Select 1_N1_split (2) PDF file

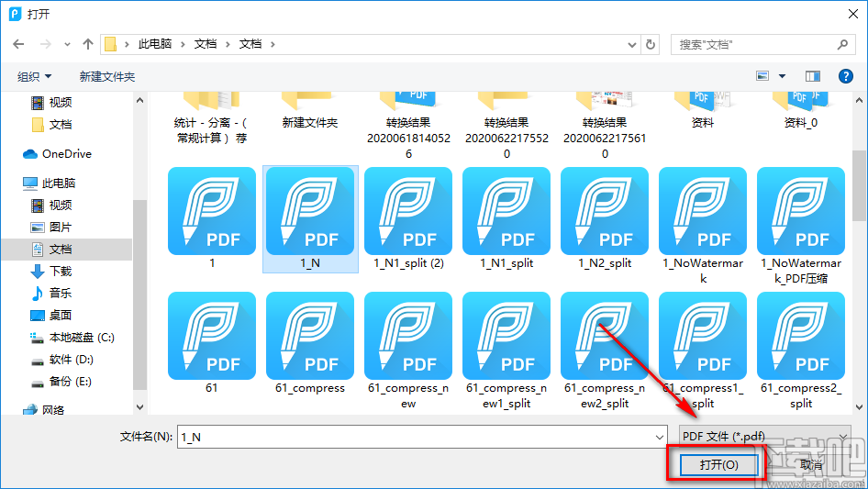(x=408, y=219)
